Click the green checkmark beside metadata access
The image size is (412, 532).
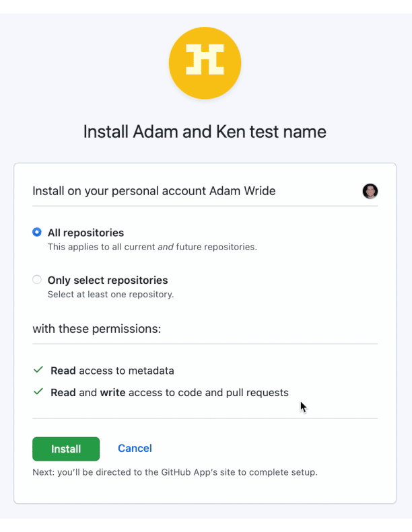(x=38, y=369)
